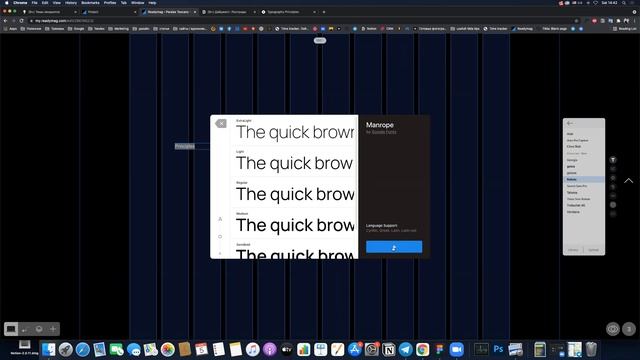
Task: Open Notion from the Dock
Action: point(389,349)
